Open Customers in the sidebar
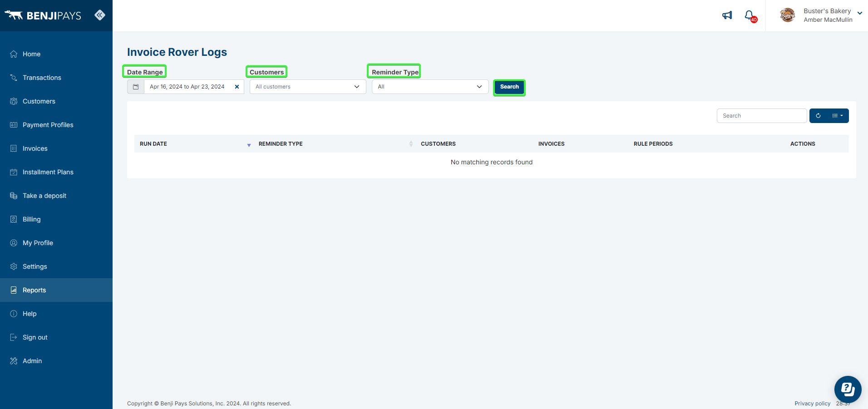Screen dimensions: 868x409 [x=56, y=101]
